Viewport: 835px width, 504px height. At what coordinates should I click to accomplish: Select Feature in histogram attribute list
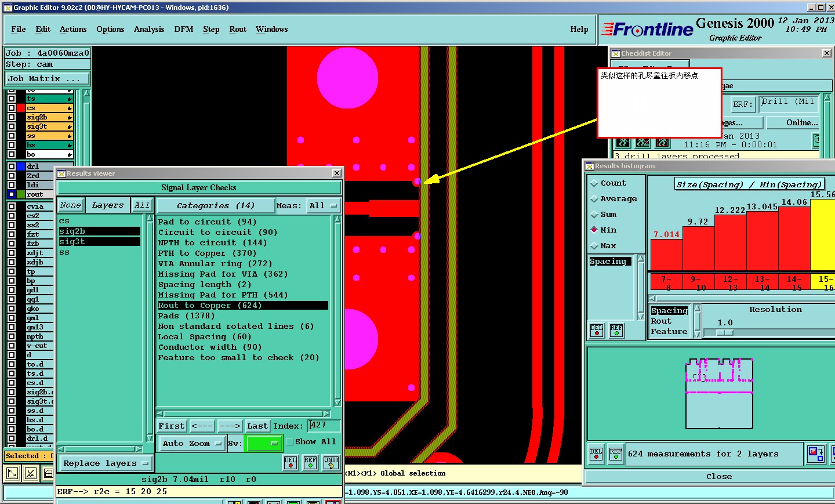(x=669, y=332)
